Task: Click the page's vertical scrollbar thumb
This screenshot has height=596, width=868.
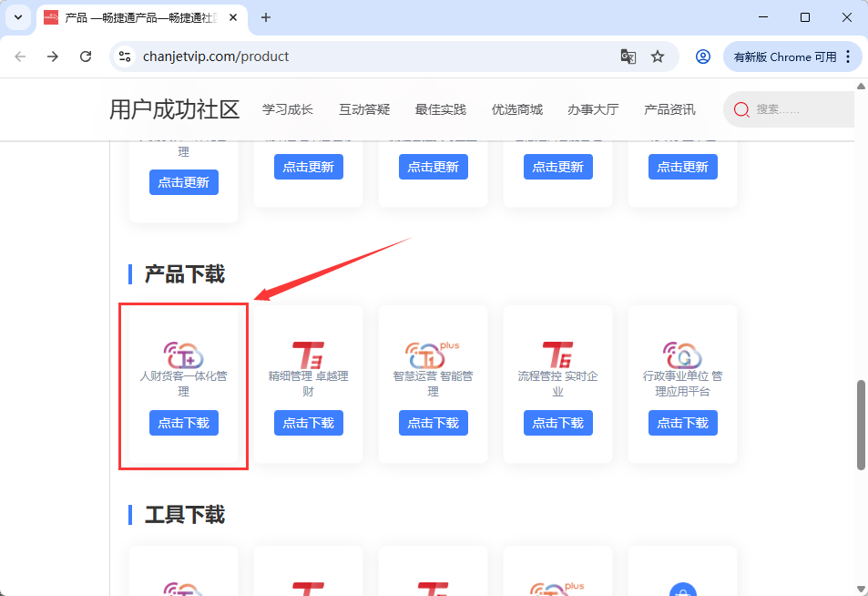Action: [861, 425]
